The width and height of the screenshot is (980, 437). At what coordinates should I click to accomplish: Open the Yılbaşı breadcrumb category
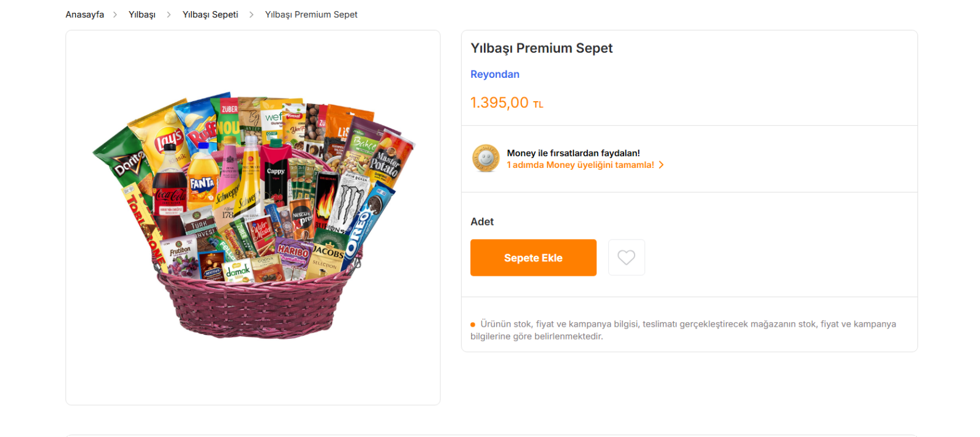click(142, 15)
